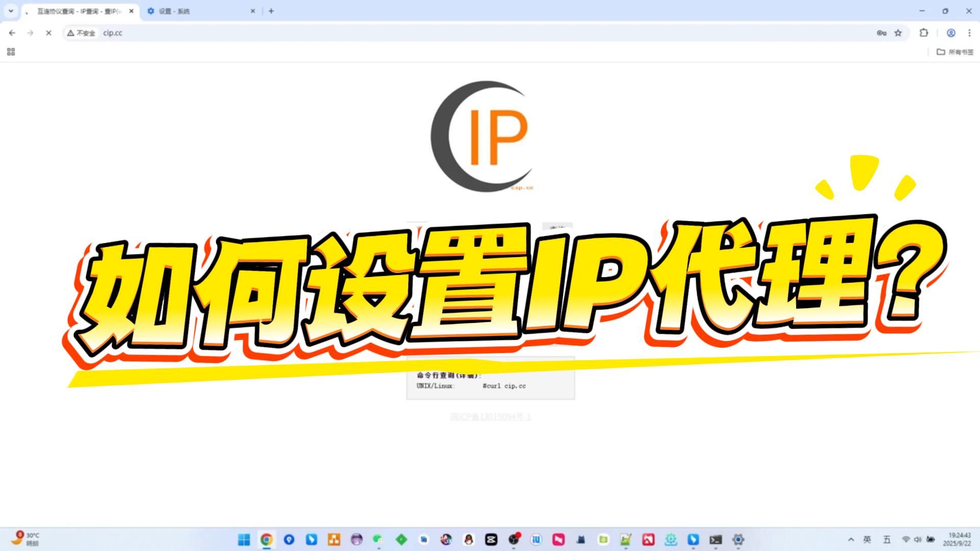Open Chrome three-dot menu

click(x=969, y=33)
